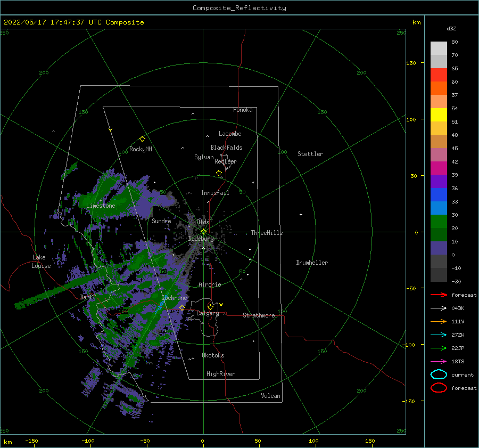Click the yellow radar site marker at center
The height and width of the screenshot is (448, 479).
click(203, 232)
